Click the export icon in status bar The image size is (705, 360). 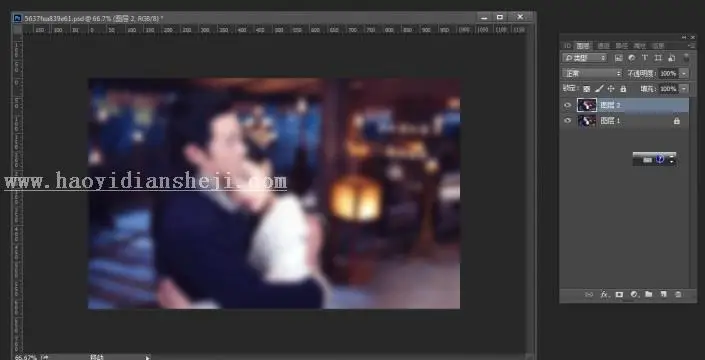pyautogui.click(x=45, y=357)
